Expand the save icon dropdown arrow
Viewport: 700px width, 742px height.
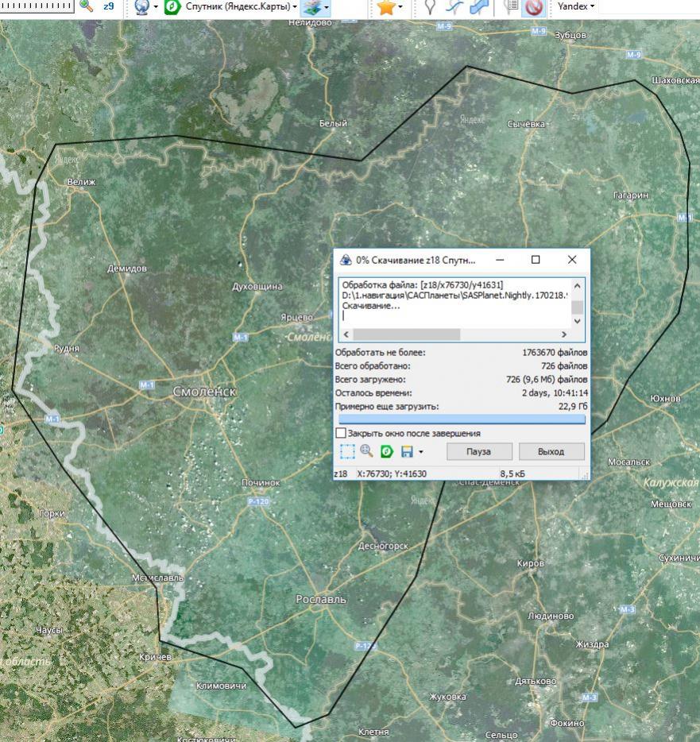pyautogui.click(x=420, y=452)
